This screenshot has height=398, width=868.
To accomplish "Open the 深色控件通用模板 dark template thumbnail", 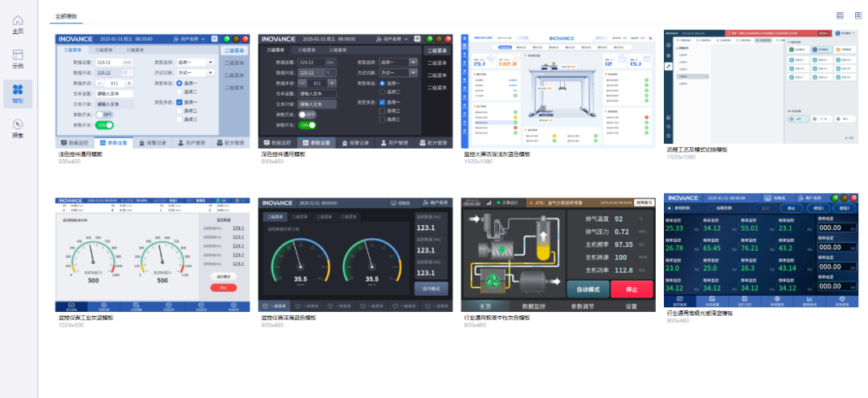I will click(x=355, y=92).
